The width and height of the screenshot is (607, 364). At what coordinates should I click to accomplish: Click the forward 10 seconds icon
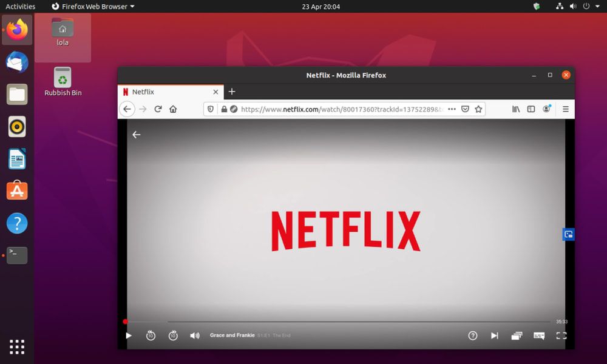click(x=173, y=335)
